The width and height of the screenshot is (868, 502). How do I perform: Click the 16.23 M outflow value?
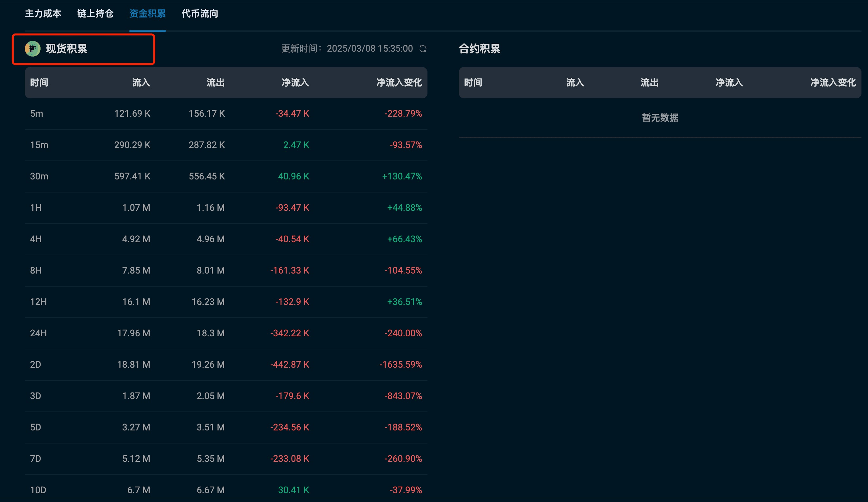pyautogui.click(x=208, y=302)
